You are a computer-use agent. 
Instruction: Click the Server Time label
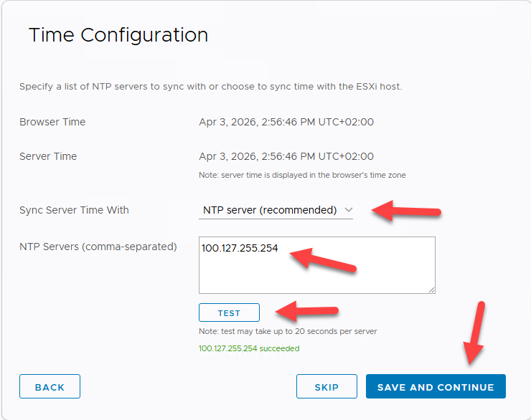[x=48, y=156]
